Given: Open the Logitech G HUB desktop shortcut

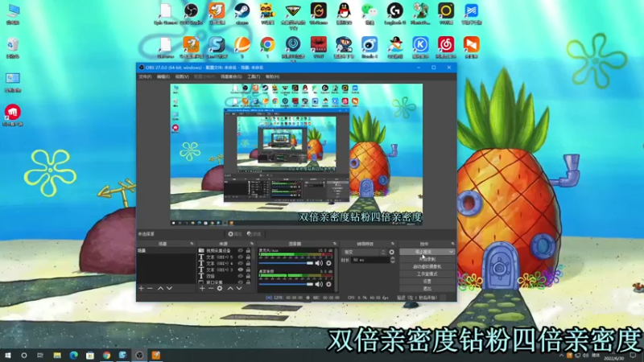Looking at the screenshot, I should tap(394, 14).
